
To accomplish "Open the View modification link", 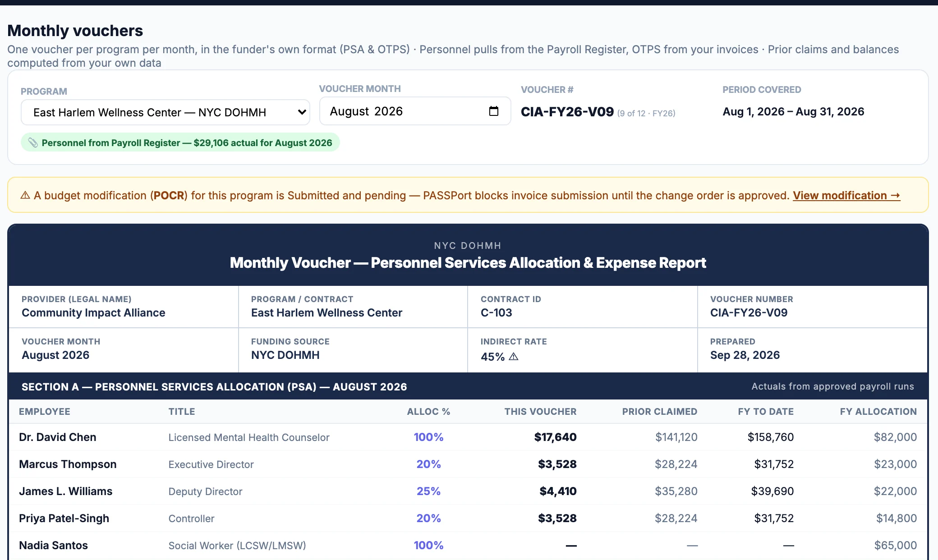I will click(846, 195).
